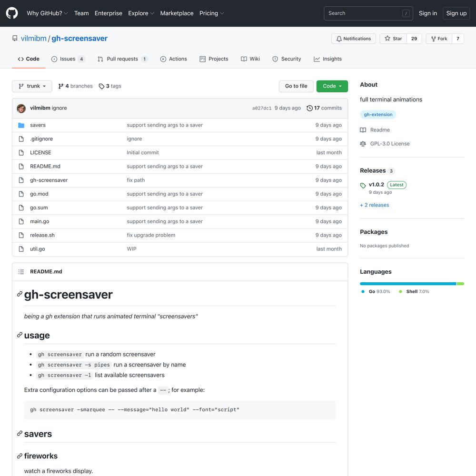Open the trunk branch selector dropdown
Image resolution: width=476 pixels, height=476 pixels.
(32, 86)
